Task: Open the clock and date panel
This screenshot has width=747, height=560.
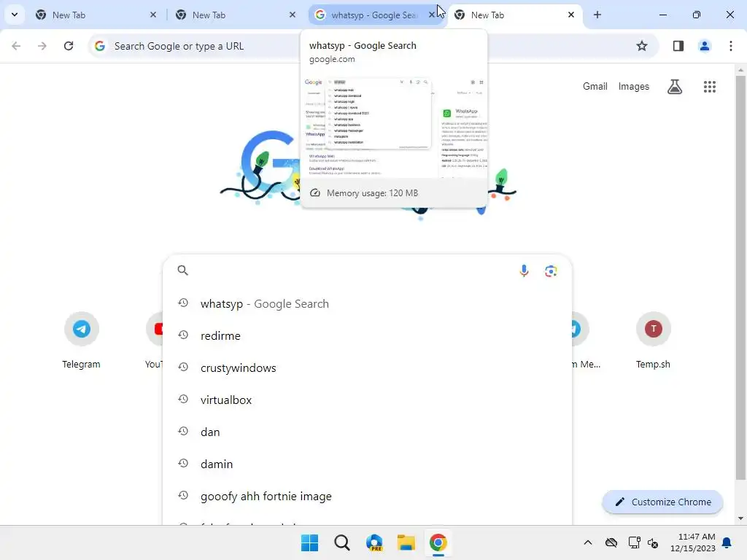Action: click(x=693, y=542)
